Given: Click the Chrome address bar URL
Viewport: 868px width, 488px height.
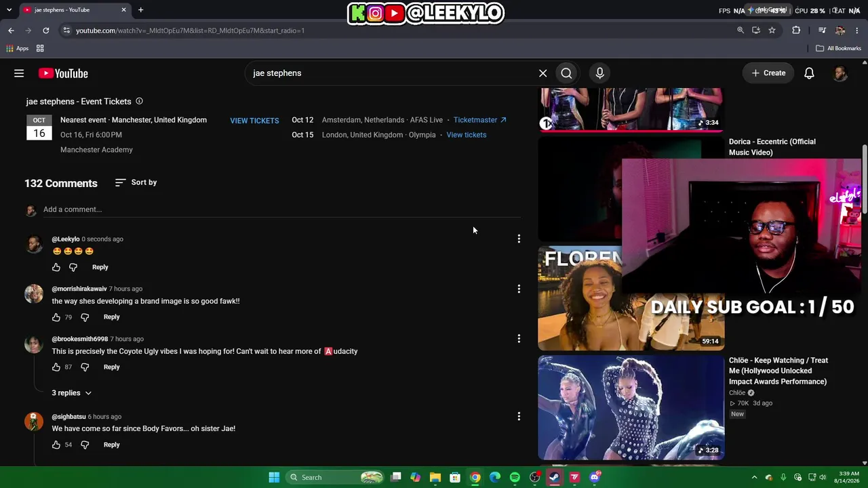Looking at the screenshot, I should click(x=190, y=30).
